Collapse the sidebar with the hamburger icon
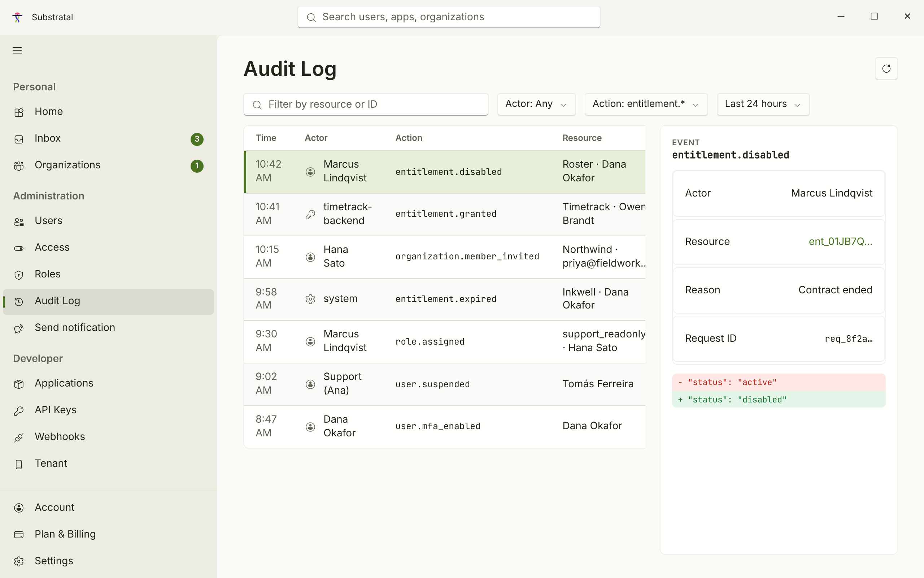 (x=17, y=50)
